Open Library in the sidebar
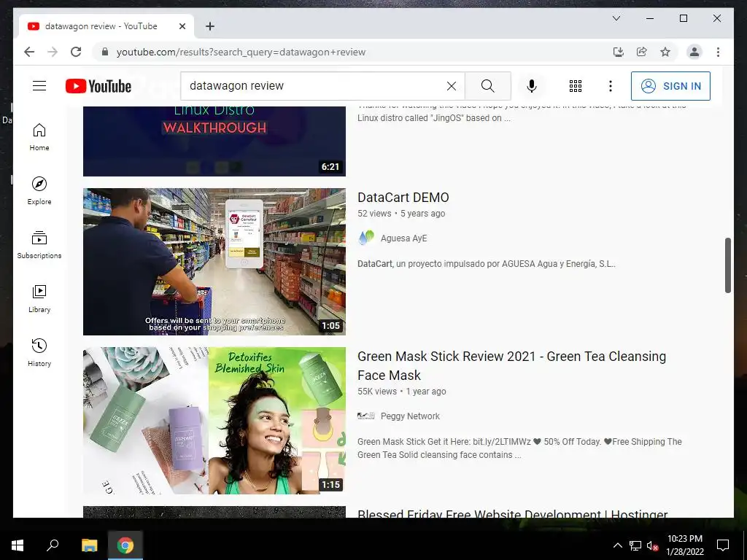This screenshot has width=747, height=560. pos(39,298)
